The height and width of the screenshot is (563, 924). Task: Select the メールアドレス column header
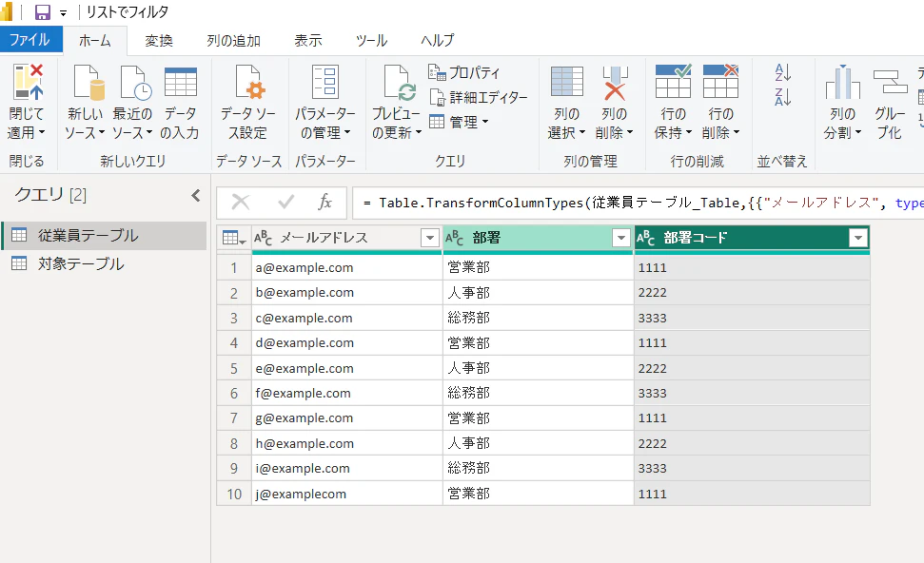(347, 238)
